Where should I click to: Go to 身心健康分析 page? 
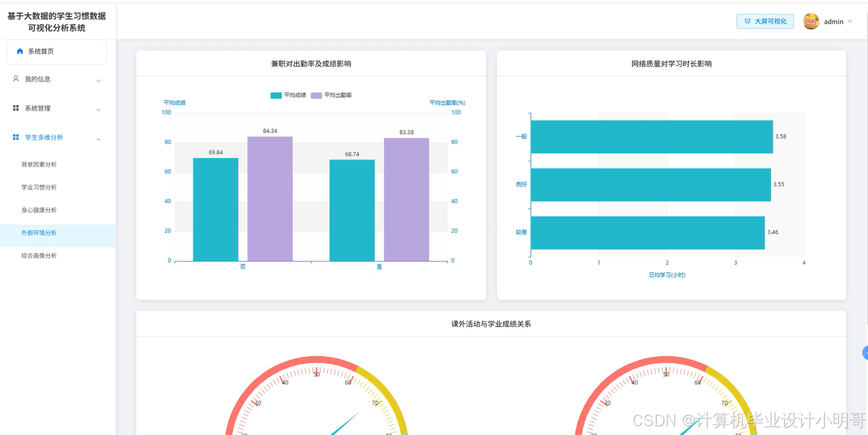tap(39, 210)
